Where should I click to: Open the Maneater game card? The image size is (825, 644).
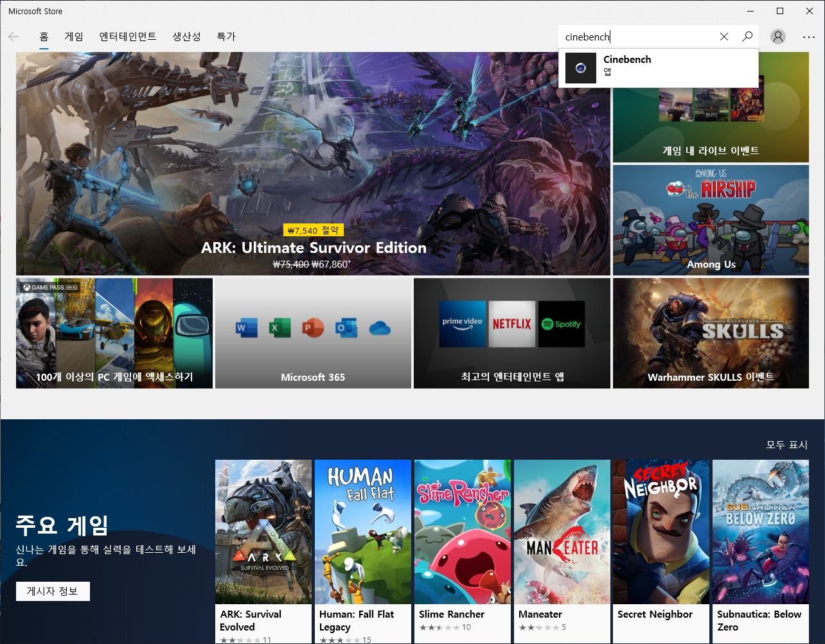click(562, 552)
